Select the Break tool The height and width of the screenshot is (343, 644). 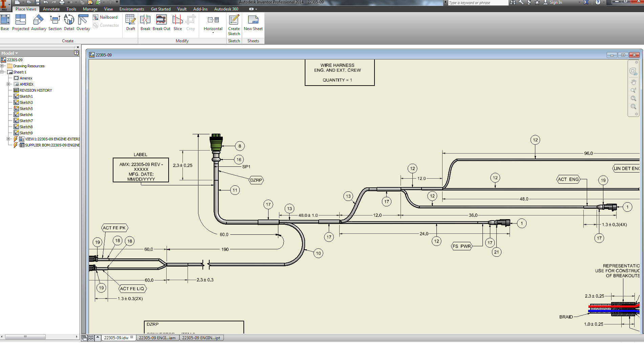(145, 23)
